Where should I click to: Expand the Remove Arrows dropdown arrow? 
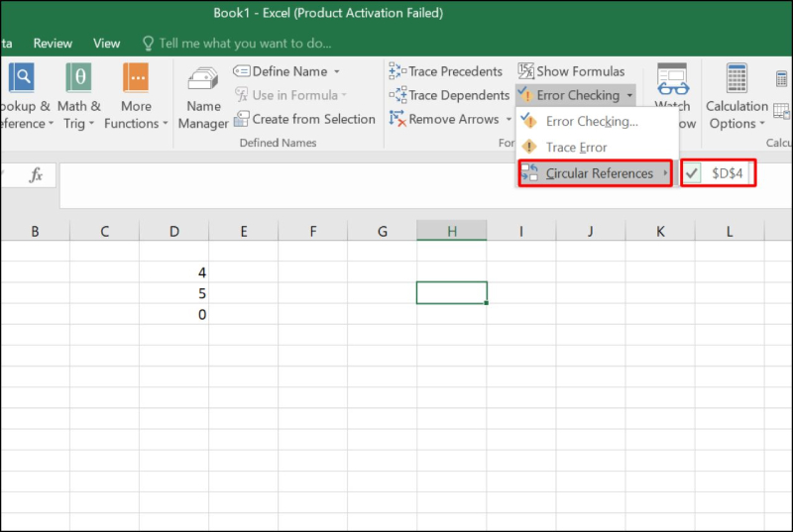coord(509,119)
